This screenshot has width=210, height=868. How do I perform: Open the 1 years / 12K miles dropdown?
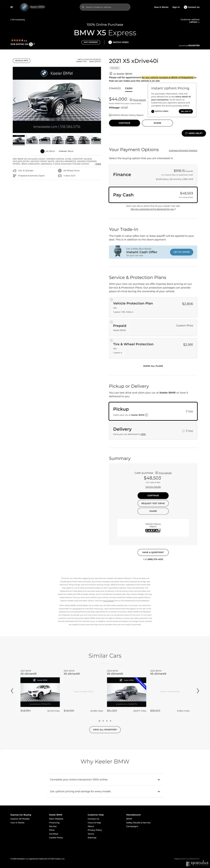123,312
